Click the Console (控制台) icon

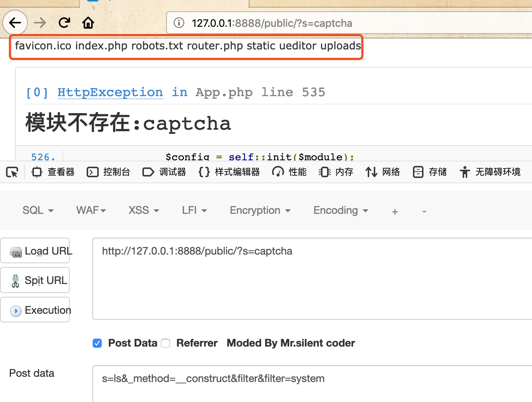click(x=93, y=172)
